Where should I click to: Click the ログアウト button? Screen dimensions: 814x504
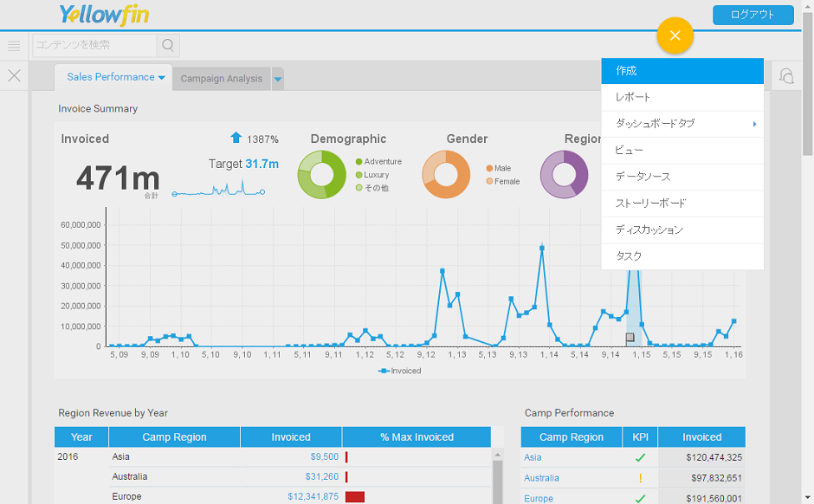[753, 15]
